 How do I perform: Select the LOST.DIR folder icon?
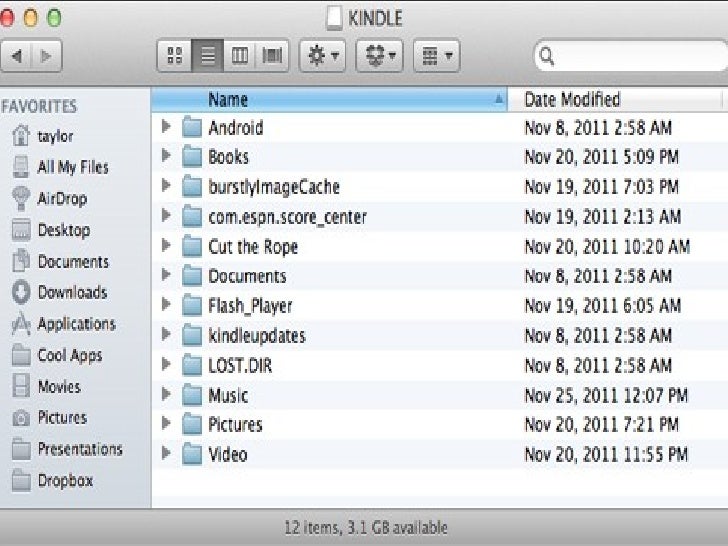click(192, 365)
